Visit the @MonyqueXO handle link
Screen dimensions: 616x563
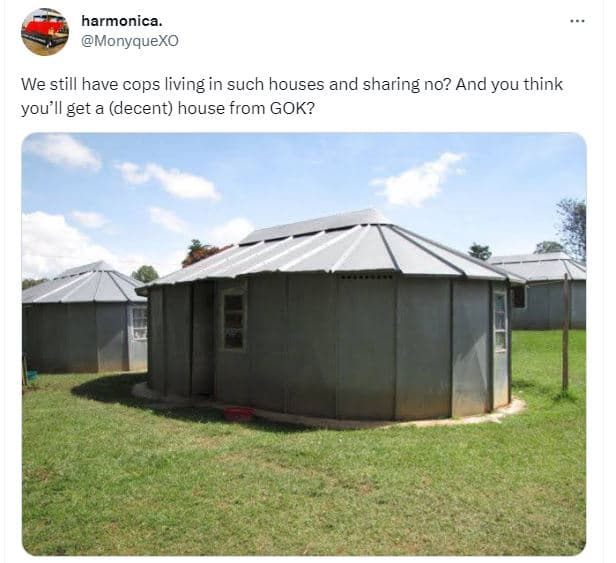(130, 41)
